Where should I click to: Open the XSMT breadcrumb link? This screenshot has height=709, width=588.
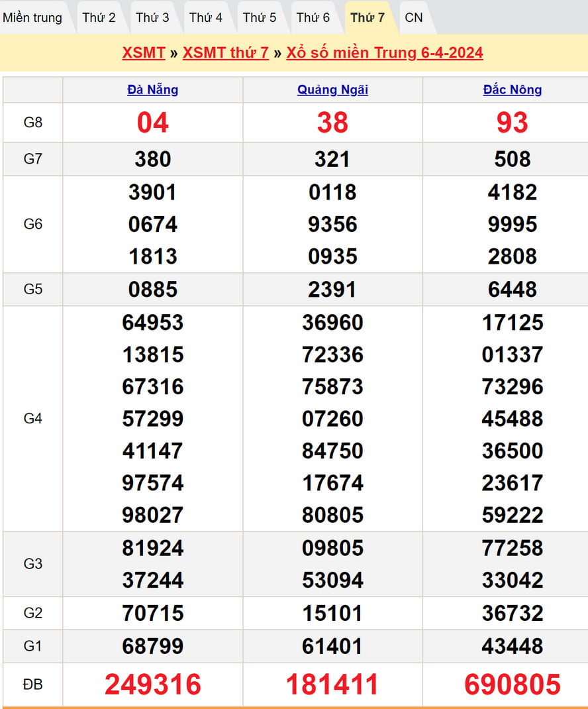pyautogui.click(x=144, y=53)
